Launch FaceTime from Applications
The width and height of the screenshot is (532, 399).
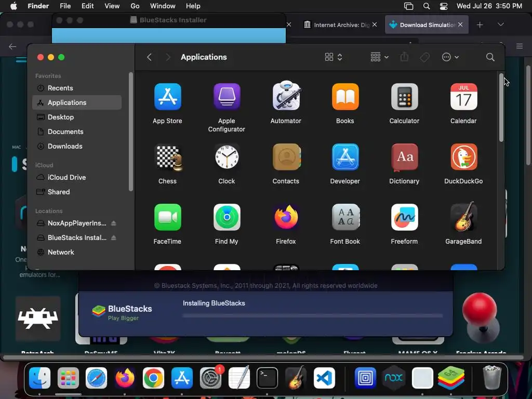point(168,218)
